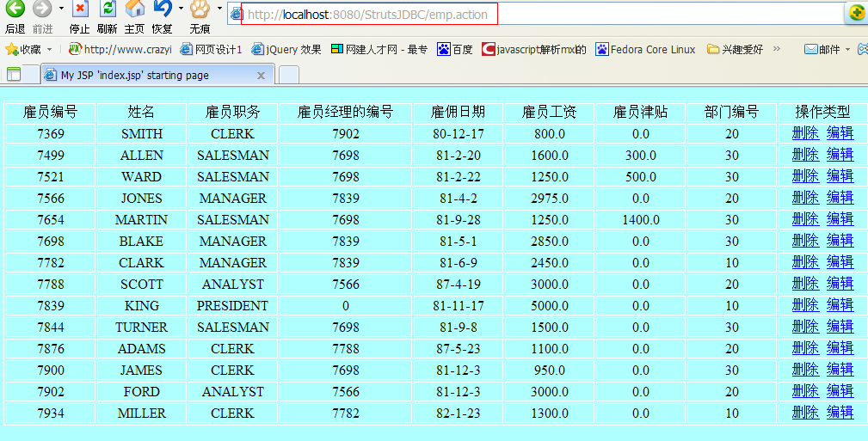Viewport: 868px width, 441px height.
Task: Edit JAMES with 编辑 link
Action: 840,370
